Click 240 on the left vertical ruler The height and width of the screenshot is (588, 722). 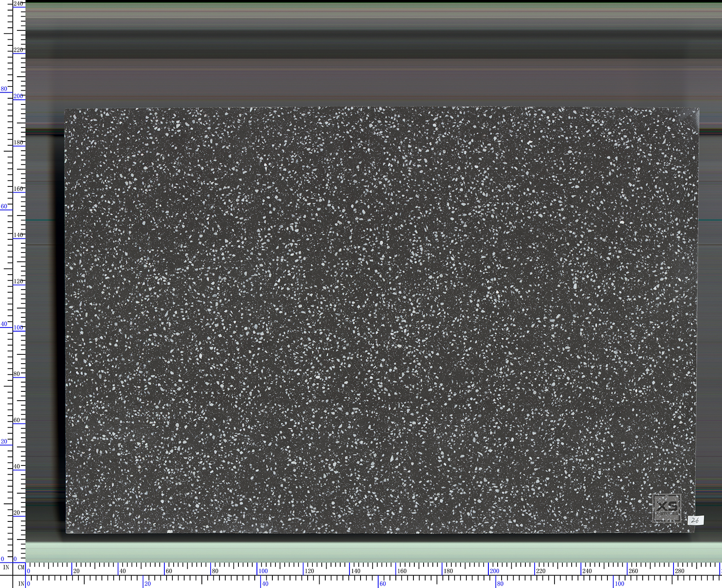pos(18,4)
